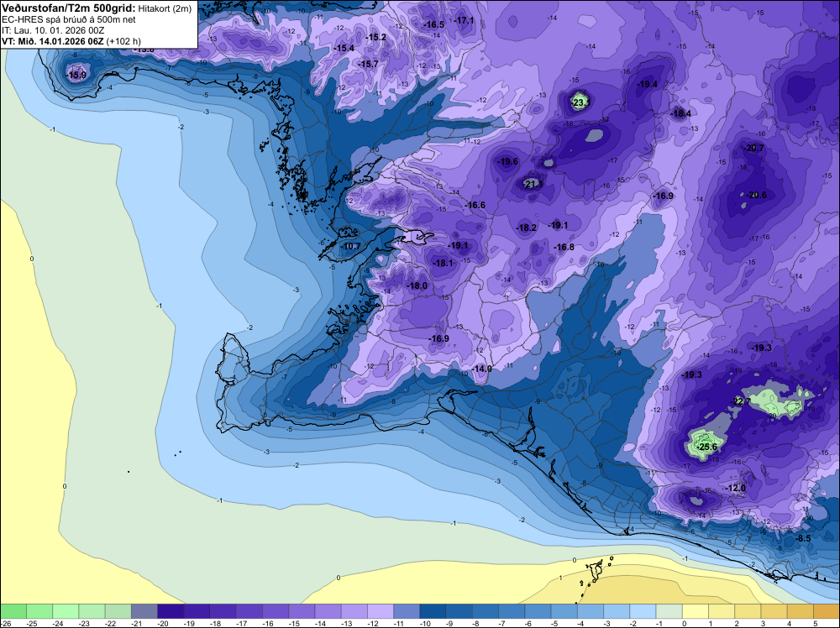Click the -18.1 temperature label

tap(443, 263)
